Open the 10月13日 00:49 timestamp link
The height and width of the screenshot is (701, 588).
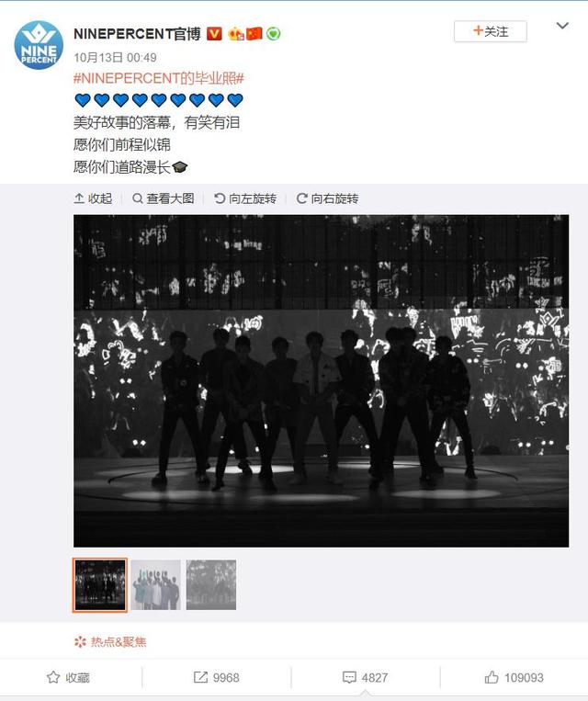click(x=115, y=58)
